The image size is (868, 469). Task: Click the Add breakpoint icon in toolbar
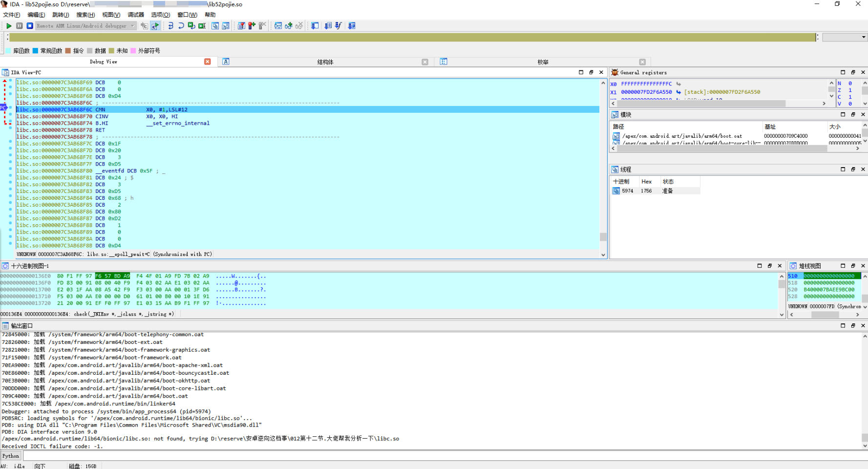(x=252, y=26)
